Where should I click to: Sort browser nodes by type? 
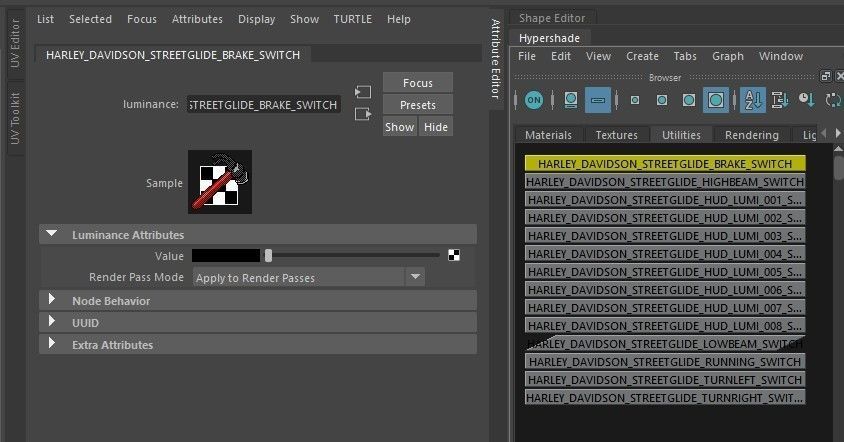click(779, 100)
